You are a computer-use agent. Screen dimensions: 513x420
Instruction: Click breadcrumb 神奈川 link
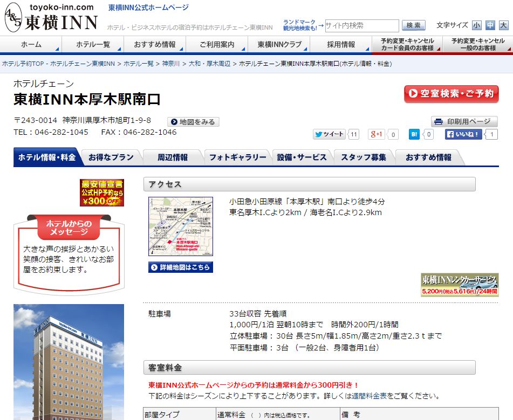coord(171,64)
